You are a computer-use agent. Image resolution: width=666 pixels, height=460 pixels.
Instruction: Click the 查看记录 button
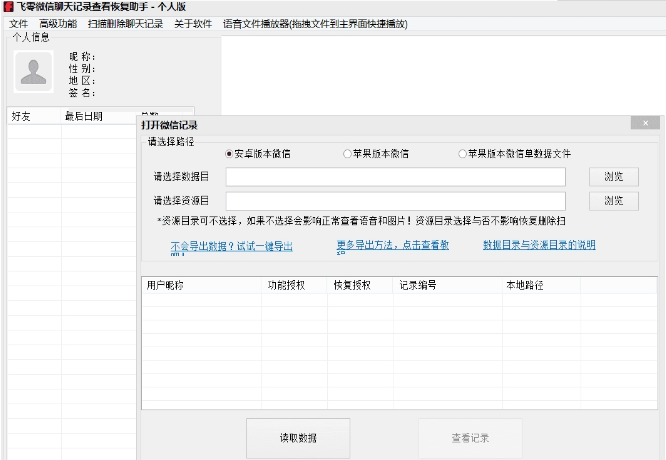click(470, 438)
